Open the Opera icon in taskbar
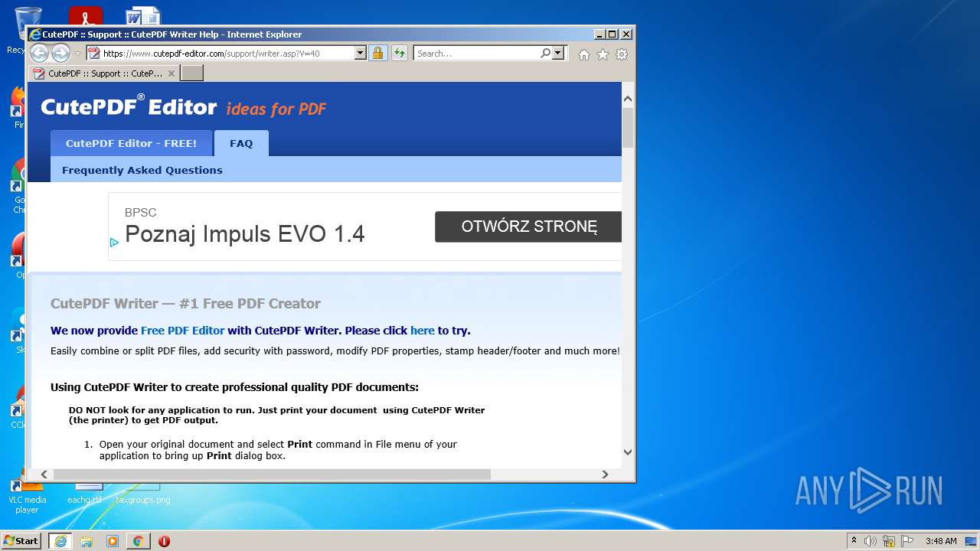The height and width of the screenshot is (551, 980). [164, 541]
